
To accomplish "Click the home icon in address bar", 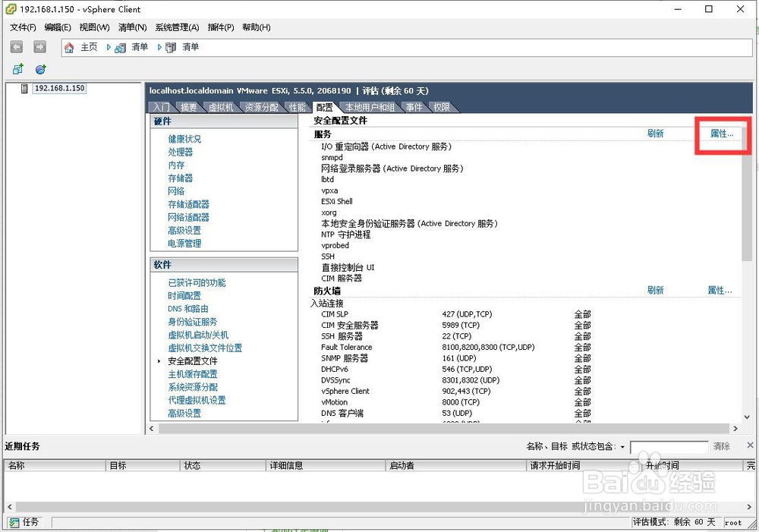I will [69, 48].
